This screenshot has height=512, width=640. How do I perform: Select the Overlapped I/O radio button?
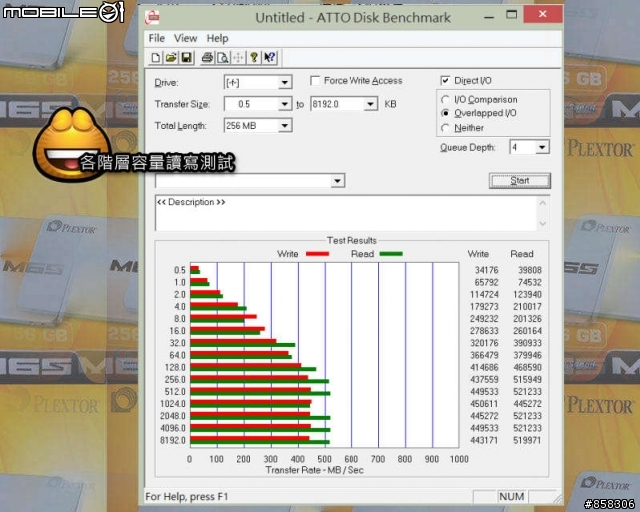(445, 113)
